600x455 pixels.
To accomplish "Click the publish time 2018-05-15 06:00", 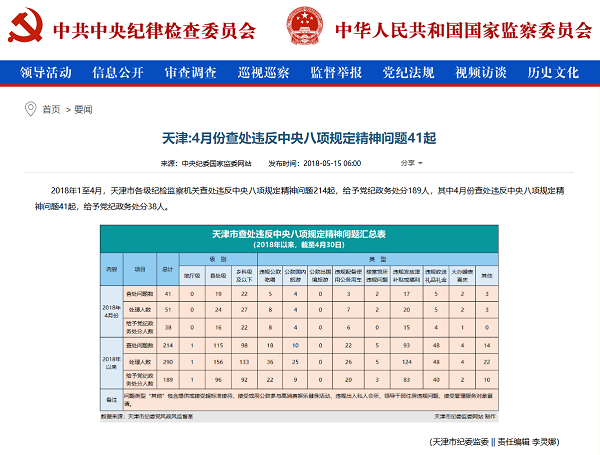I will [x=332, y=163].
